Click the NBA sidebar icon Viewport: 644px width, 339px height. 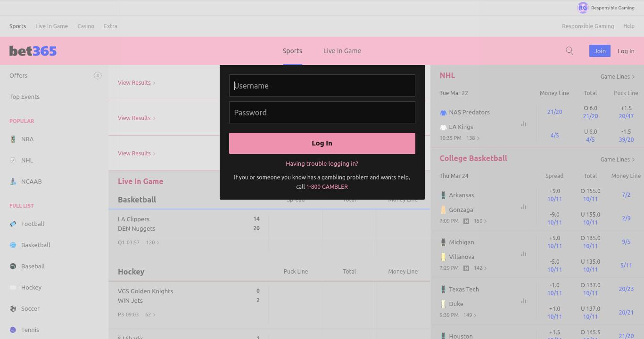point(13,139)
